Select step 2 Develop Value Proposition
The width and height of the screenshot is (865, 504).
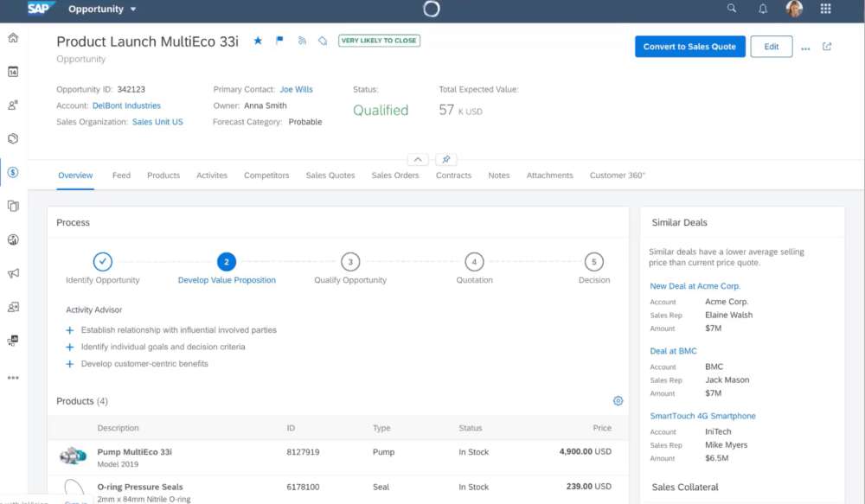pyautogui.click(x=226, y=262)
